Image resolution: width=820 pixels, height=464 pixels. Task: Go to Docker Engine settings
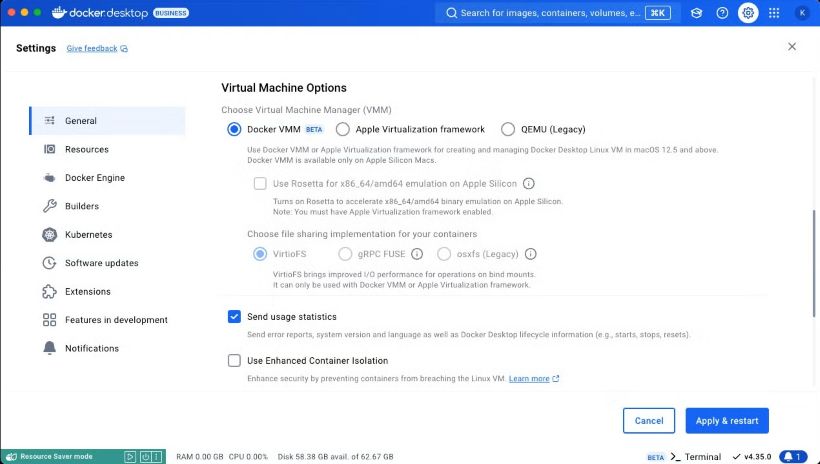94,178
